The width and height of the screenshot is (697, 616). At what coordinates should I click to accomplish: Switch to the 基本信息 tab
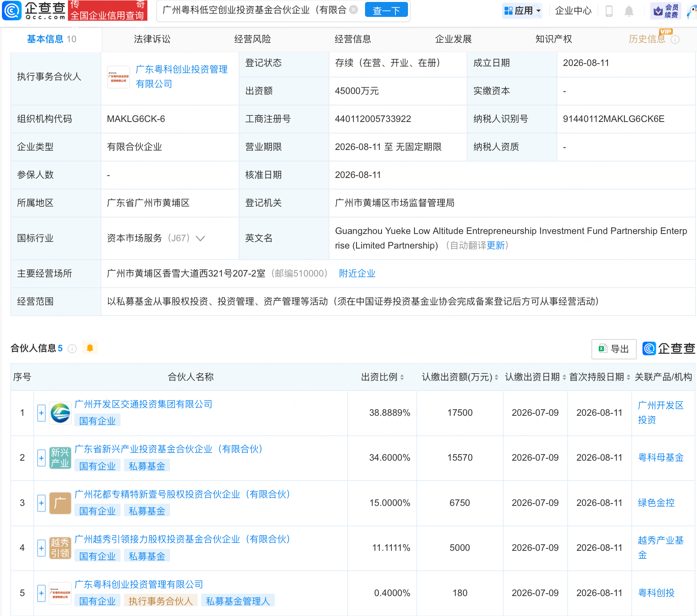coord(51,39)
